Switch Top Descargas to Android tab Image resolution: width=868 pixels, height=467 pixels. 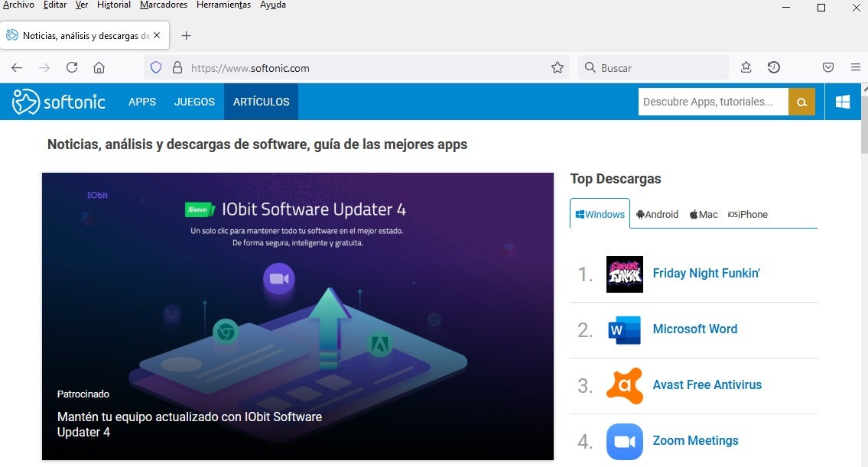(x=657, y=214)
